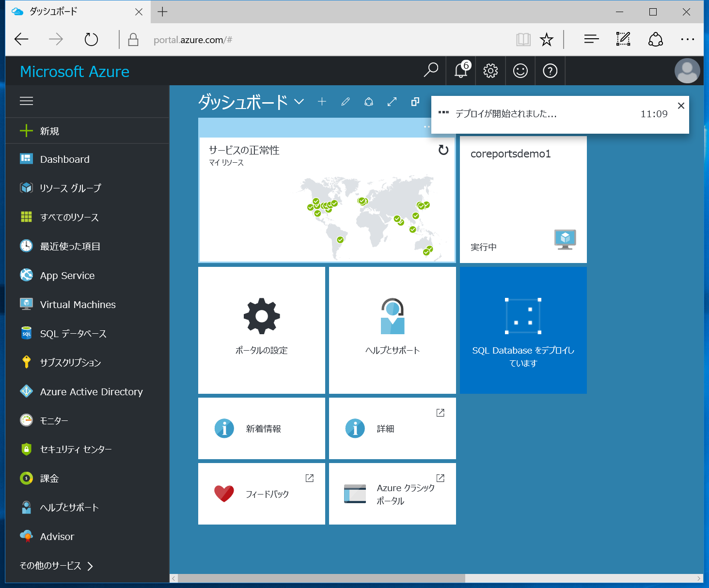
Task: Create new resource via 新規
Action: 87,131
